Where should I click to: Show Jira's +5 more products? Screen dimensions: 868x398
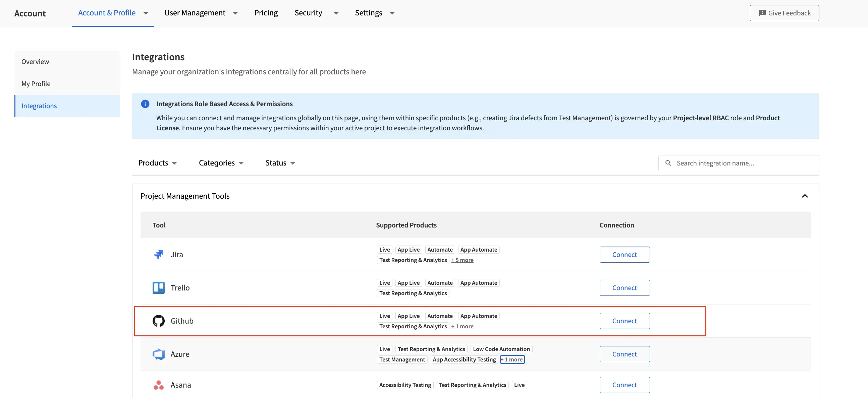(462, 260)
